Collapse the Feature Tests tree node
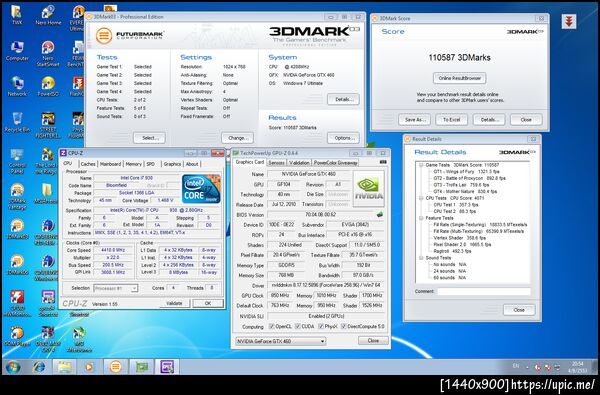 point(421,218)
